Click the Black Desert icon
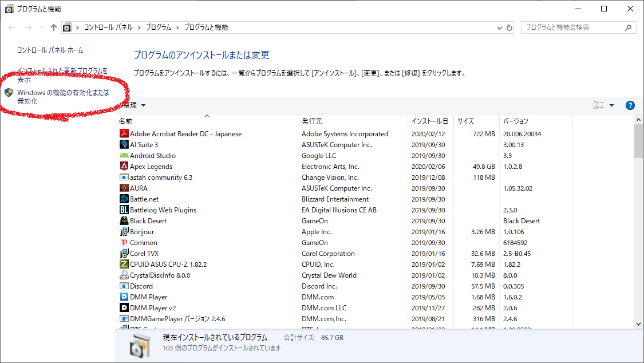 point(124,220)
